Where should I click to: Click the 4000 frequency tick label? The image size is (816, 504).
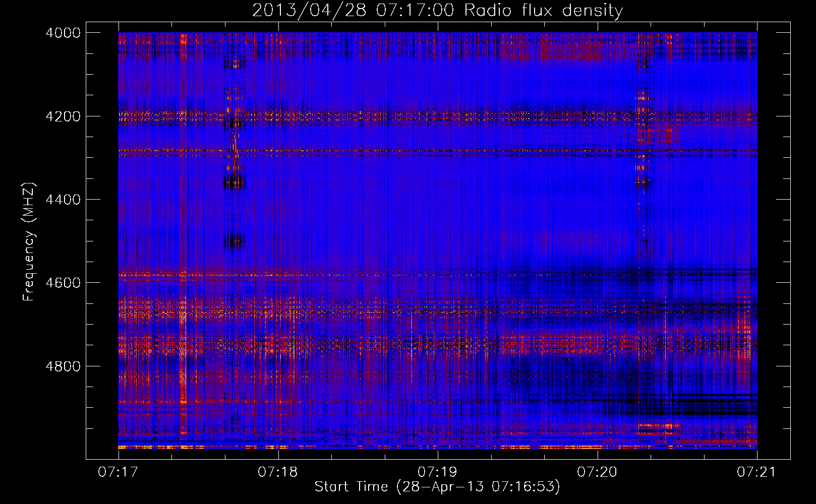(63, 33)
